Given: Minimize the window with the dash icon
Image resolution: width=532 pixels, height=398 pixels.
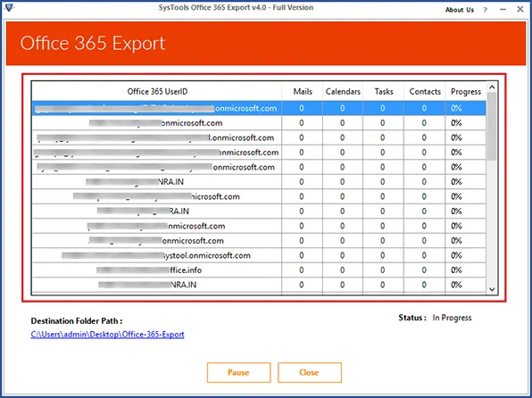Looking at the screenshot, I should click(503, 10).
